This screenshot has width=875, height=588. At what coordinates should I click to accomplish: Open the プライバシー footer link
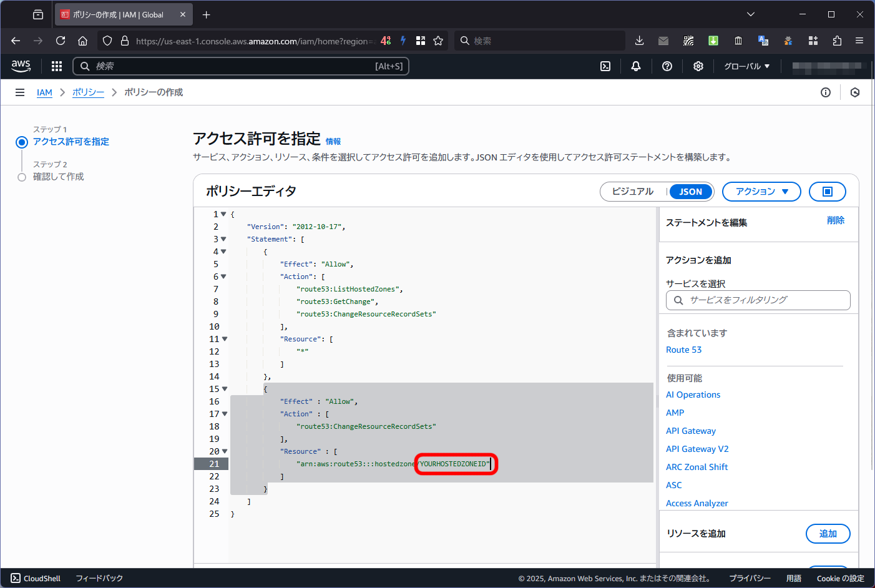[750, 579]
